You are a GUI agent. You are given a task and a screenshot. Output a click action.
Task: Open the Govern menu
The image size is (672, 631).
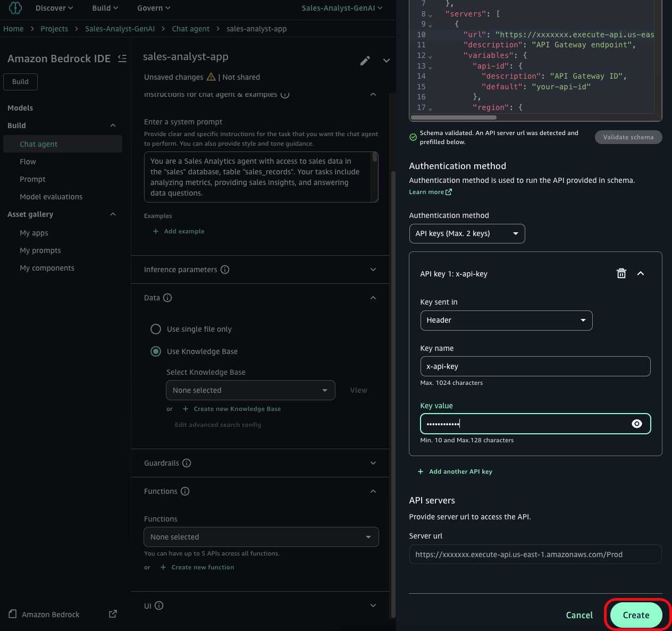pyautogui.click(x=154, y=8)
